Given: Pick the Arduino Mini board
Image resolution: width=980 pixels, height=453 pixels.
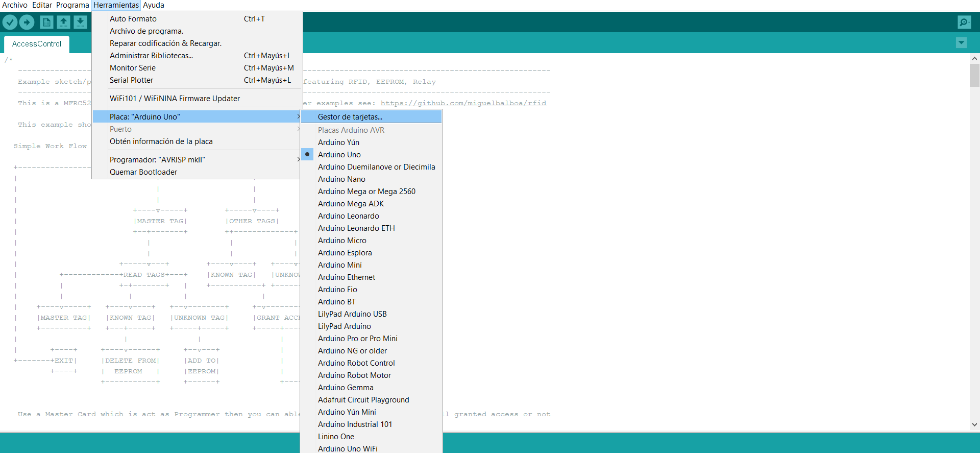Looking at the screenshot, I should coord(371,265).
